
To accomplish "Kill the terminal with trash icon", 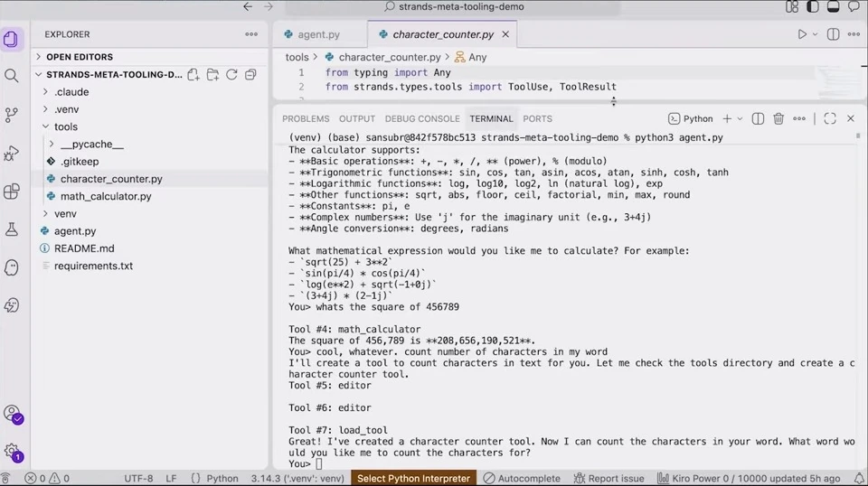I will click(778, 119).
